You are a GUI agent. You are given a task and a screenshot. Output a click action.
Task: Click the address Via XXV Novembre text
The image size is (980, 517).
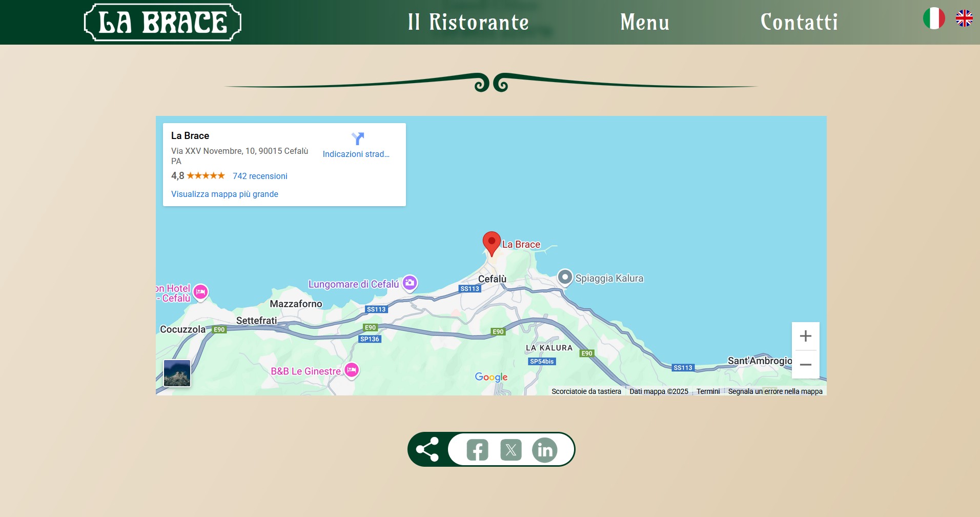(239, 156)
